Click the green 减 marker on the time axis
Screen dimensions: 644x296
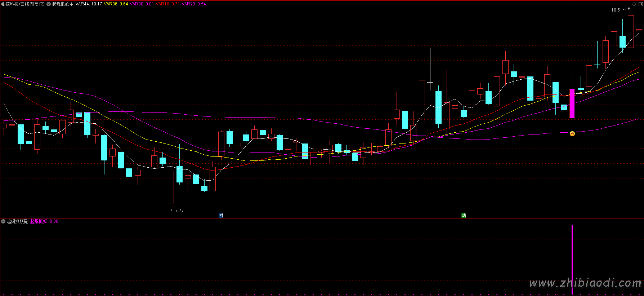tap(464, 215)
